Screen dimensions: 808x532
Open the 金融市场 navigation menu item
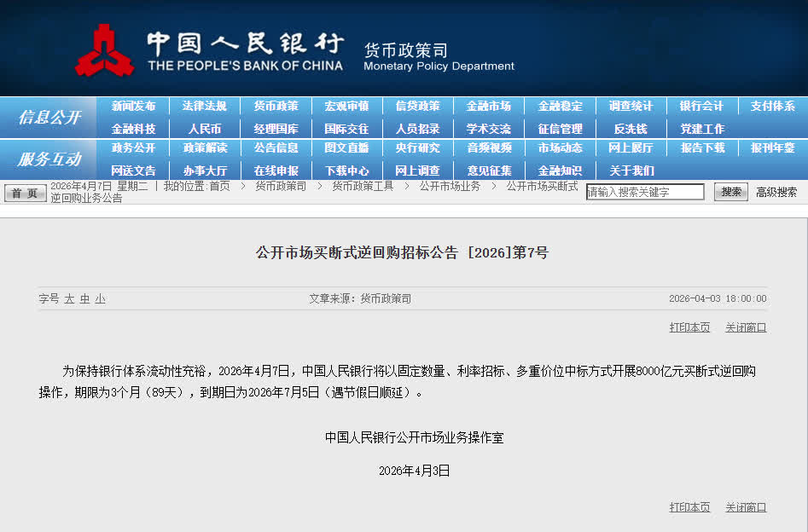tap(488, 106)
